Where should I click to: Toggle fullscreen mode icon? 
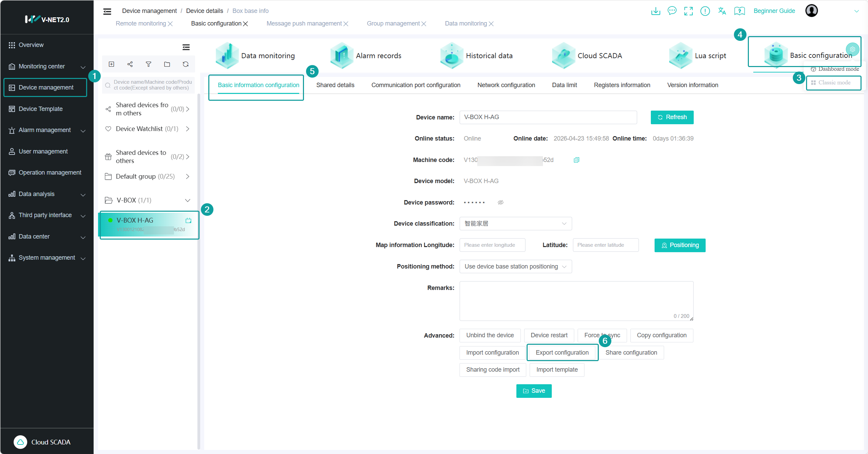[689, 11]
